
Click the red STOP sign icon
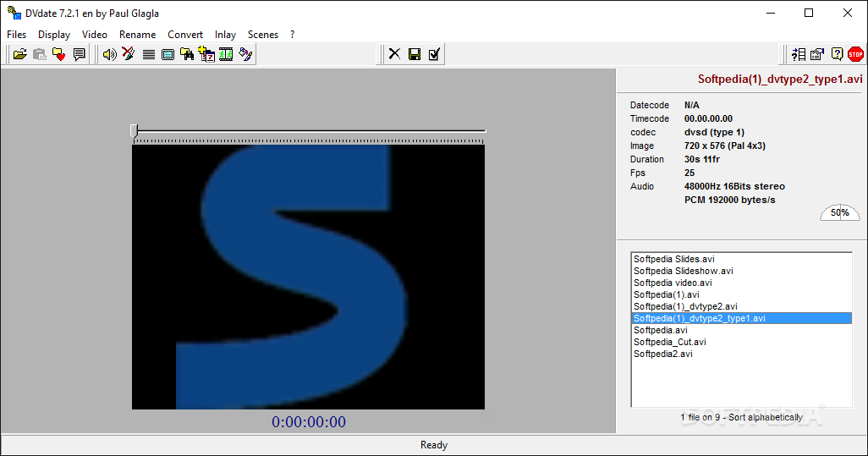(856, 54)
